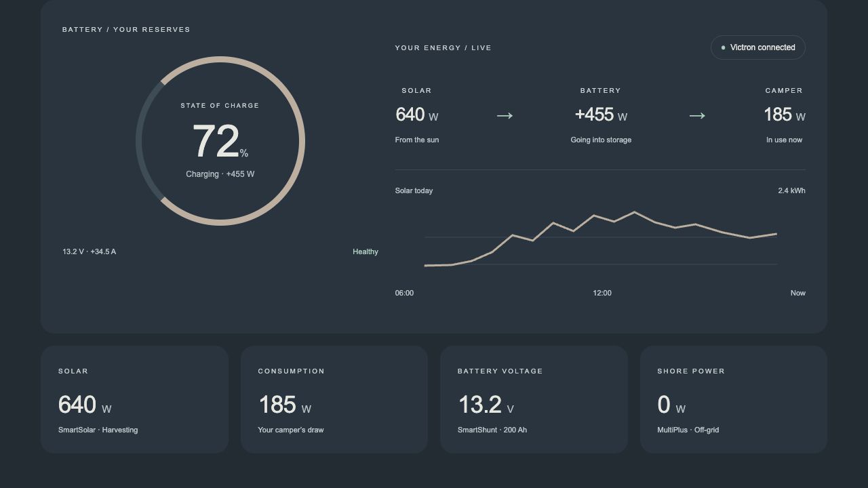Click the 'SmartSolar · Harvesting' caption
868x488 pixels.
(x=98, y=430)
